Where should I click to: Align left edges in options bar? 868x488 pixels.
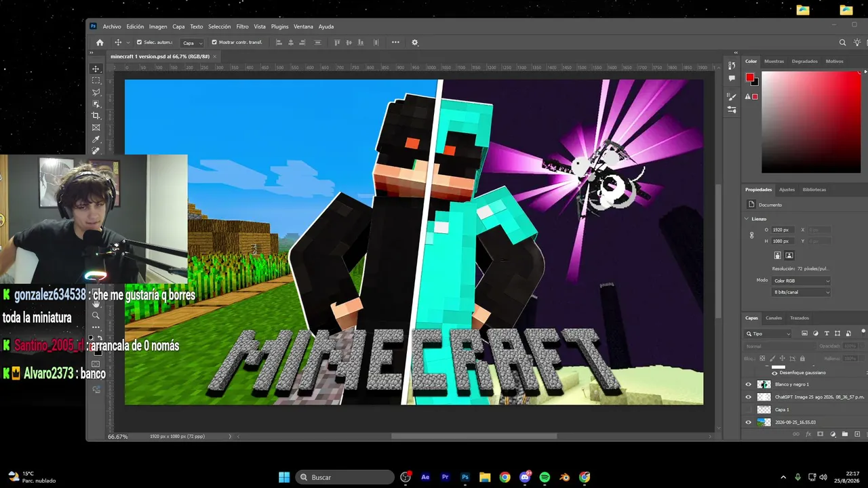click(279, 42)
